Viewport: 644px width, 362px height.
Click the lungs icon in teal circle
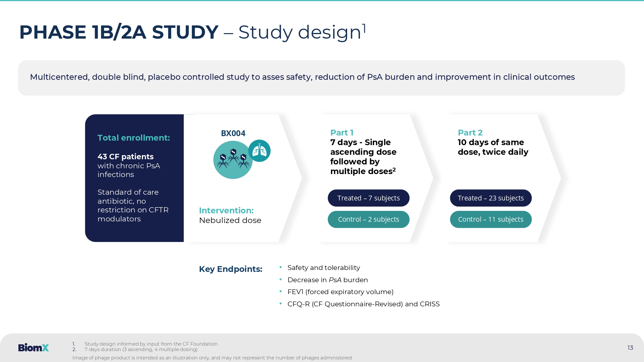(x=260, y=151)
